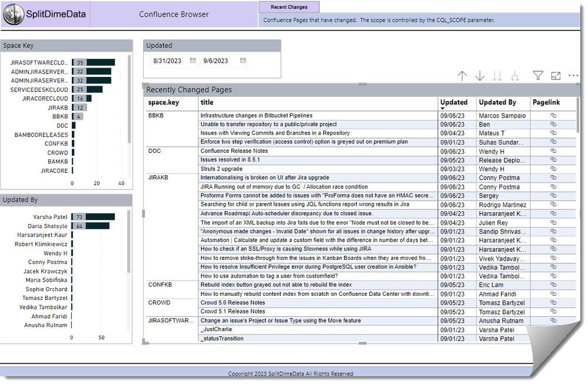Click the drill down arrow icon
Viewport: 588px width, 384px height.
[x=480, y=76]
